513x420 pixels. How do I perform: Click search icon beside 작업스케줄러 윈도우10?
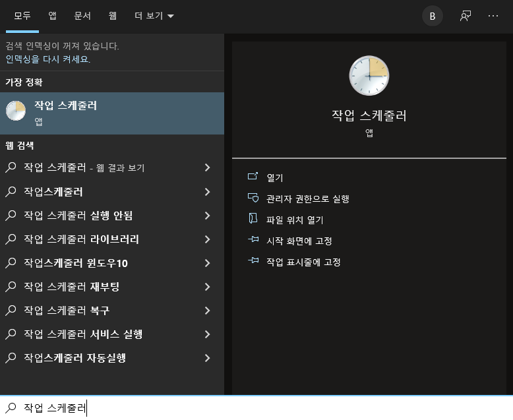(x=11, y=262)
